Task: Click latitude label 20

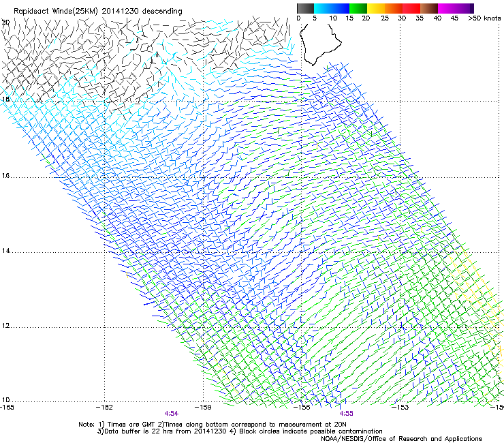Action: click(5, 22)
